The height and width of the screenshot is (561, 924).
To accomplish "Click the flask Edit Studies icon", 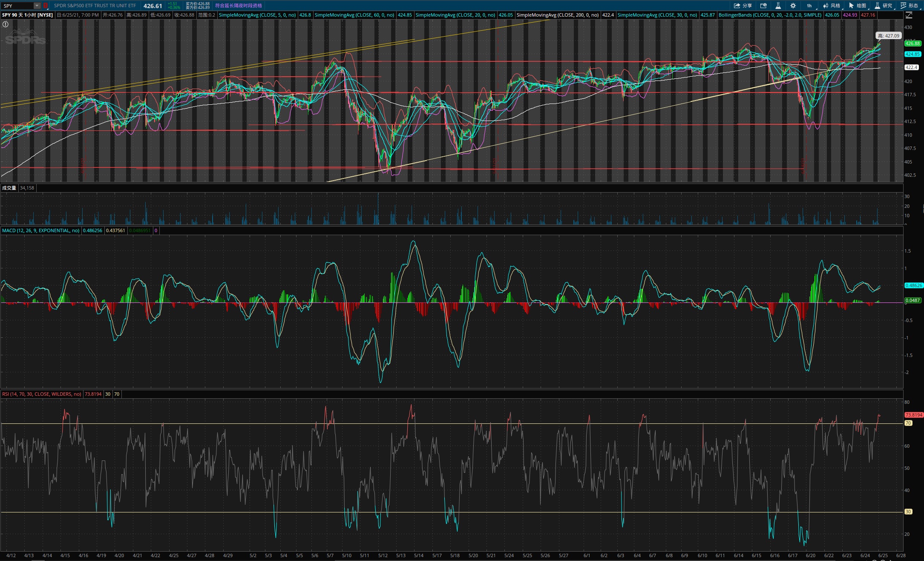I will pos(778,6).
